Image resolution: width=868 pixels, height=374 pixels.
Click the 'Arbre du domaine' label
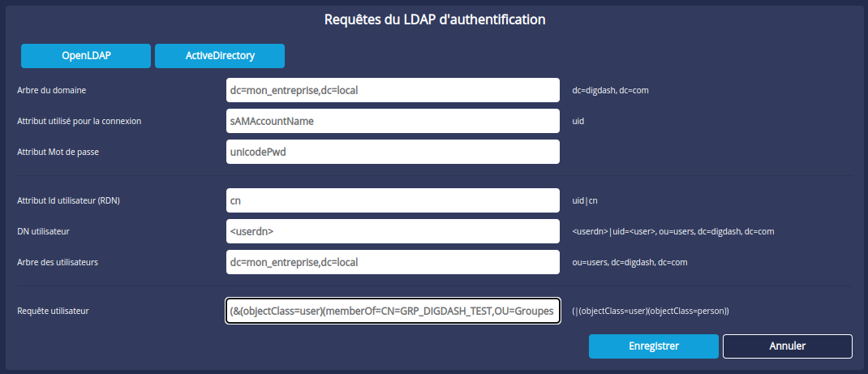point(52,90)
